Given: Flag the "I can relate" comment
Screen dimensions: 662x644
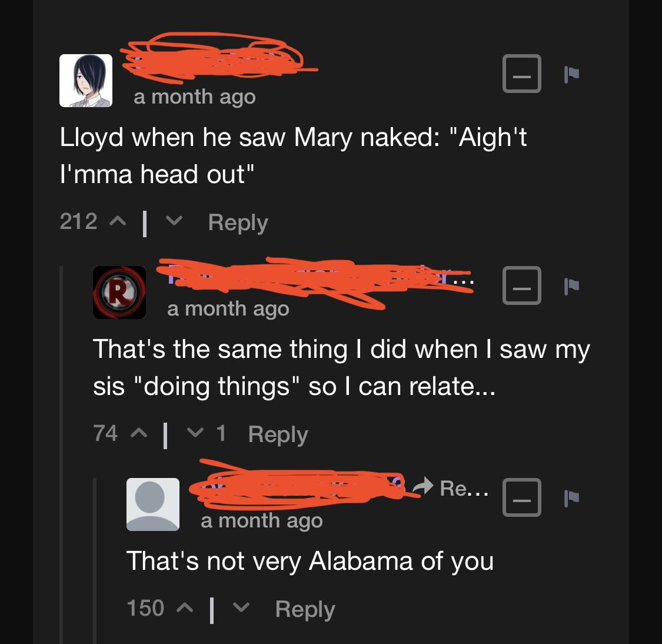Looking at the screenshot, I should (x=571, y=286).
